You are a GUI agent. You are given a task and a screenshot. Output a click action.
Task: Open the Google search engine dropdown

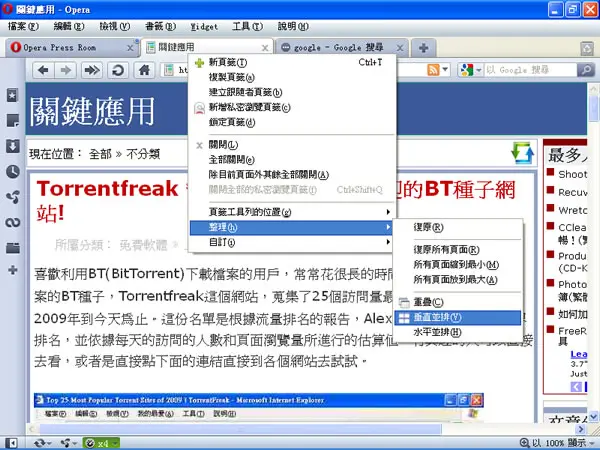click(471, 70)
